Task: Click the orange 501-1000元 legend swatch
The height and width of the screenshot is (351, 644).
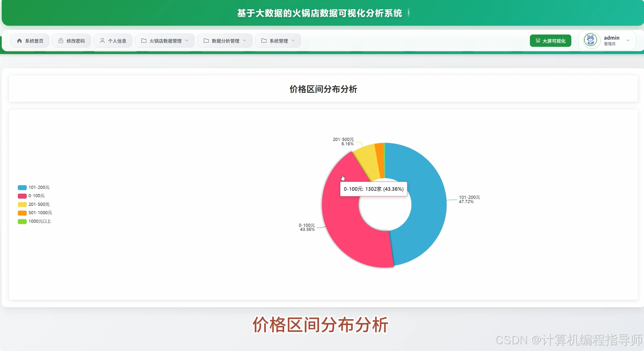Action: (x=22, y=213)
